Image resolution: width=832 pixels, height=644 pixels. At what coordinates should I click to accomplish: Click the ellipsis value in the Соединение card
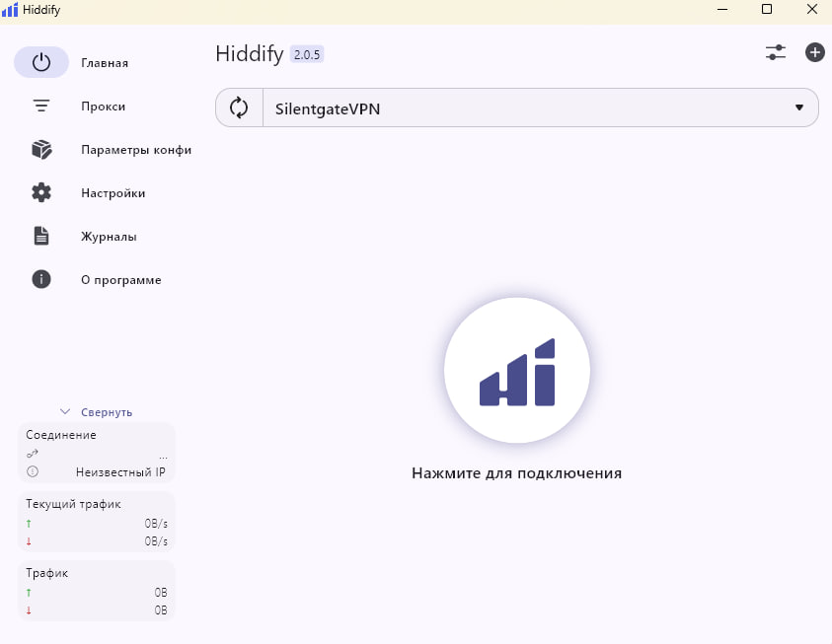[x=163, y=457]
